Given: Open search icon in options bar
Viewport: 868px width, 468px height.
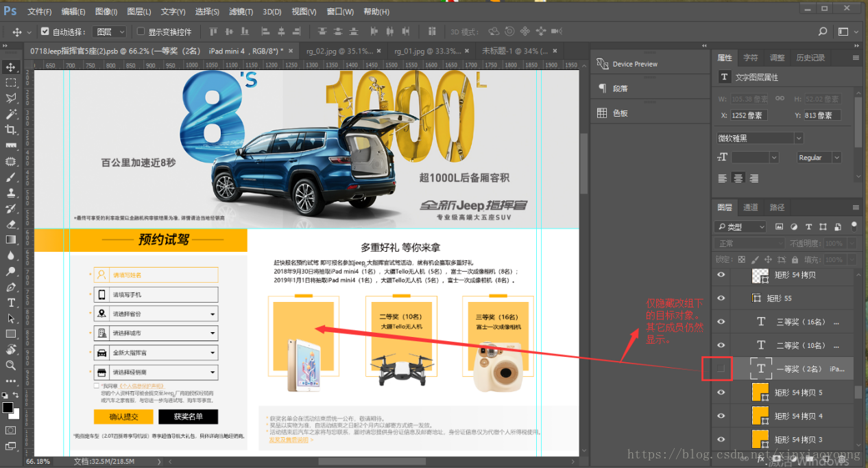Looking at the screenshot, I should tap(823, 32).
